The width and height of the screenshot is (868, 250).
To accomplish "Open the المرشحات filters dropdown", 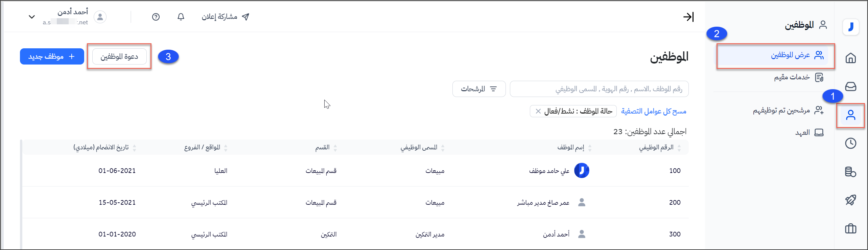I will pyautogui.click(x=479, y=89).
